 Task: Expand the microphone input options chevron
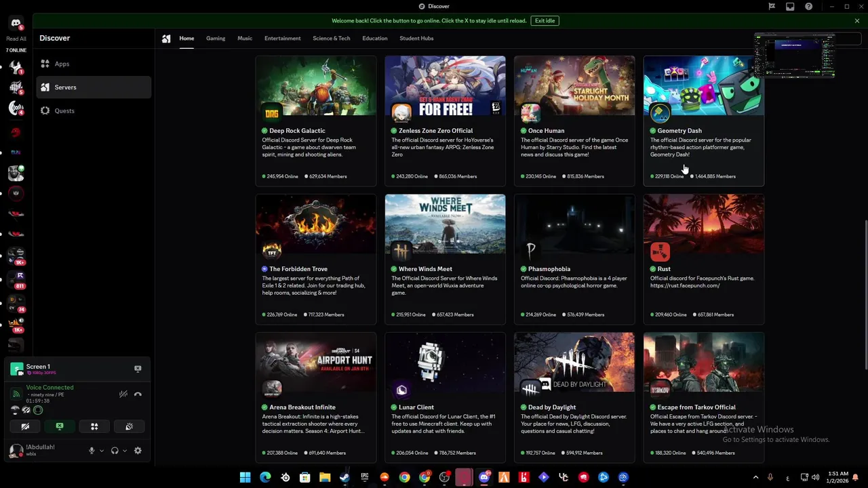[x=102, y=451]
